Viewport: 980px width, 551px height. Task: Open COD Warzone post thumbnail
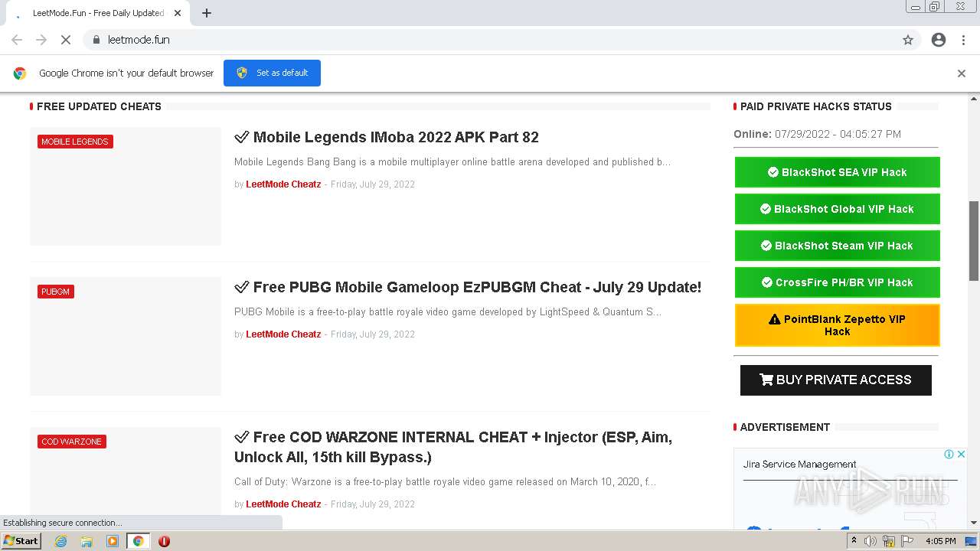pyautogui.click(x=126, y=478)
